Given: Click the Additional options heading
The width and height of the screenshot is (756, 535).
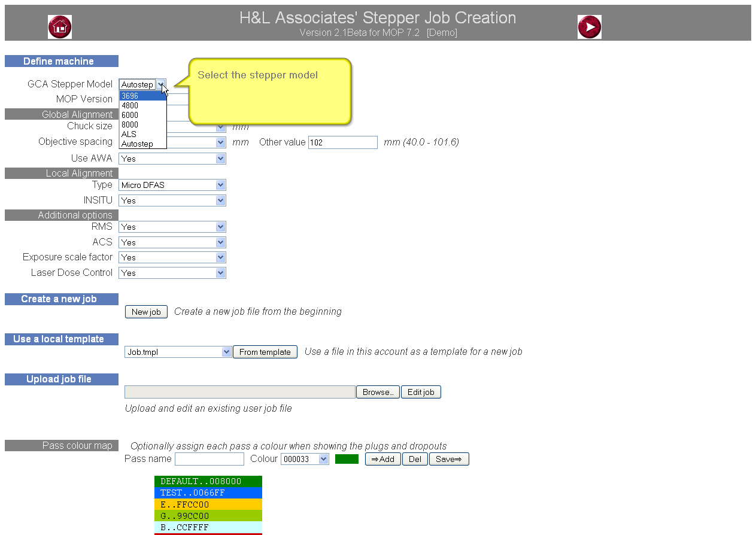Looking at the screenshot, I should [62, 215].
